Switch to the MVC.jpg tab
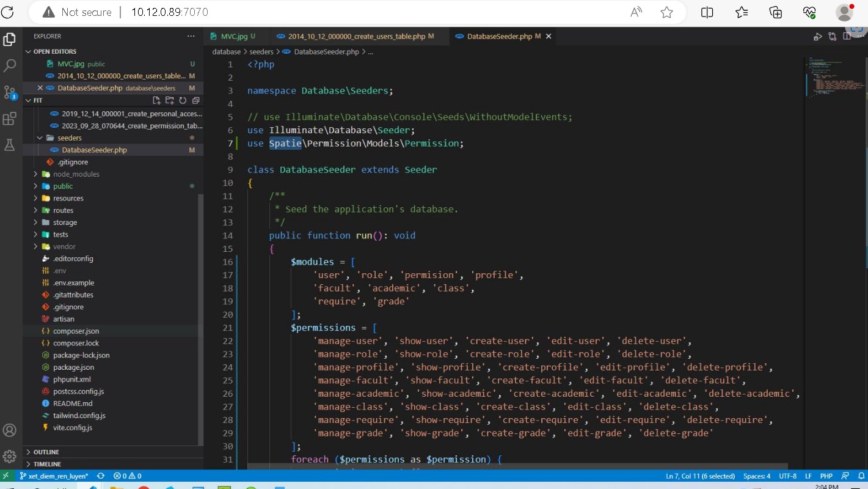Screen dimensions: 868x489 coord(232,37)
